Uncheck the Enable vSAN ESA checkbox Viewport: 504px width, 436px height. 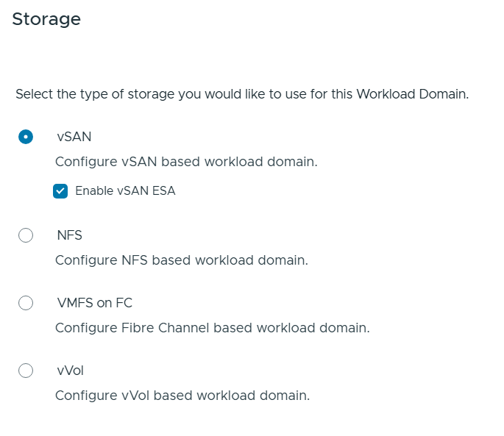60,191
